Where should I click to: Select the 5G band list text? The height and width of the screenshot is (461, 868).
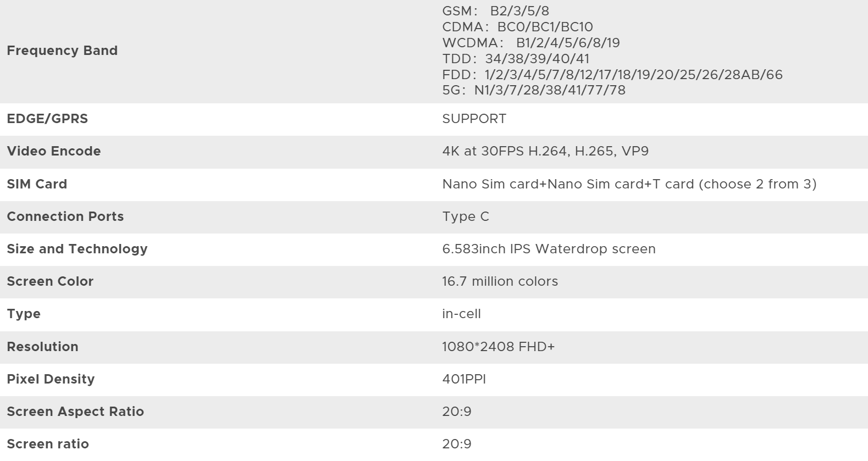[x=534, y=90]
